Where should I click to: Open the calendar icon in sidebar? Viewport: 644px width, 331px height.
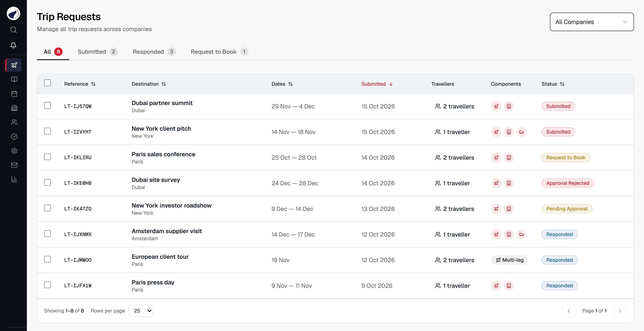[14, 94]
